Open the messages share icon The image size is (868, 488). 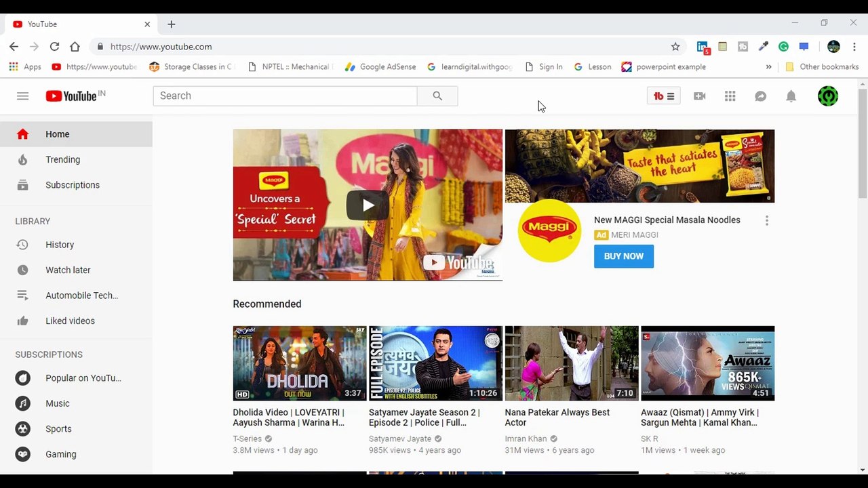(761, 96)
